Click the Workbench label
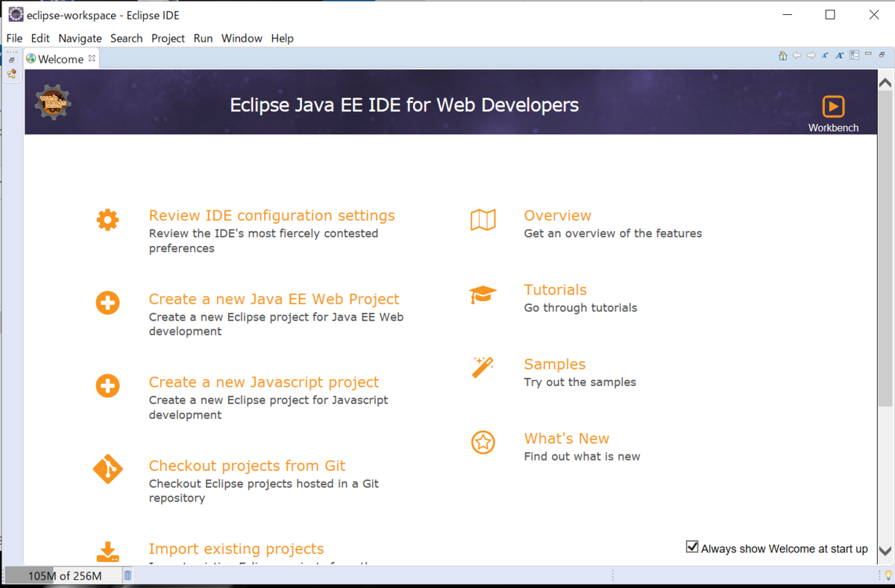895x588 pixels. 833,127
